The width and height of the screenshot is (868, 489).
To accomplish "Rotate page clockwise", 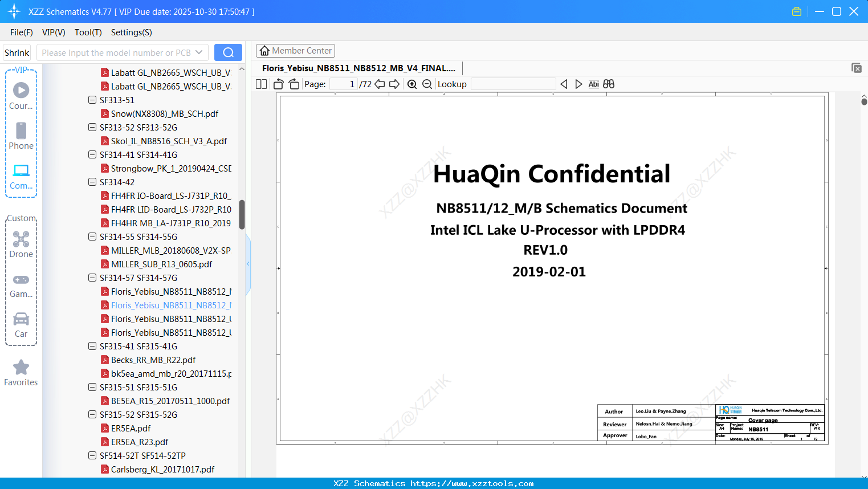I will pos(294,84).
